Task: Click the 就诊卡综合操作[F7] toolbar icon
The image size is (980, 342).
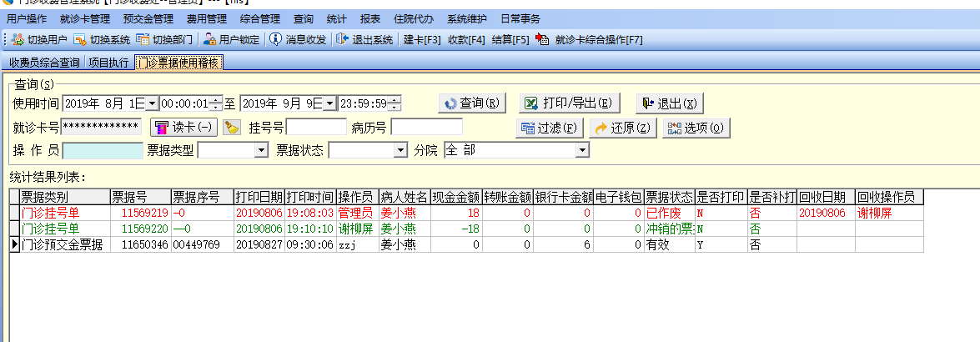Action: [x=542, y=40]
